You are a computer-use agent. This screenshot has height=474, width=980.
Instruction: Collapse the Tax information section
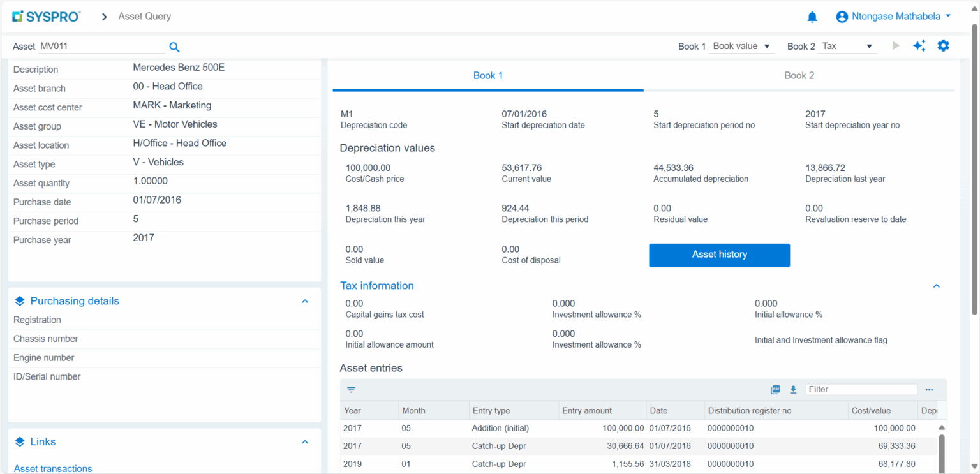pyautogui.click(x=936, y=286)
